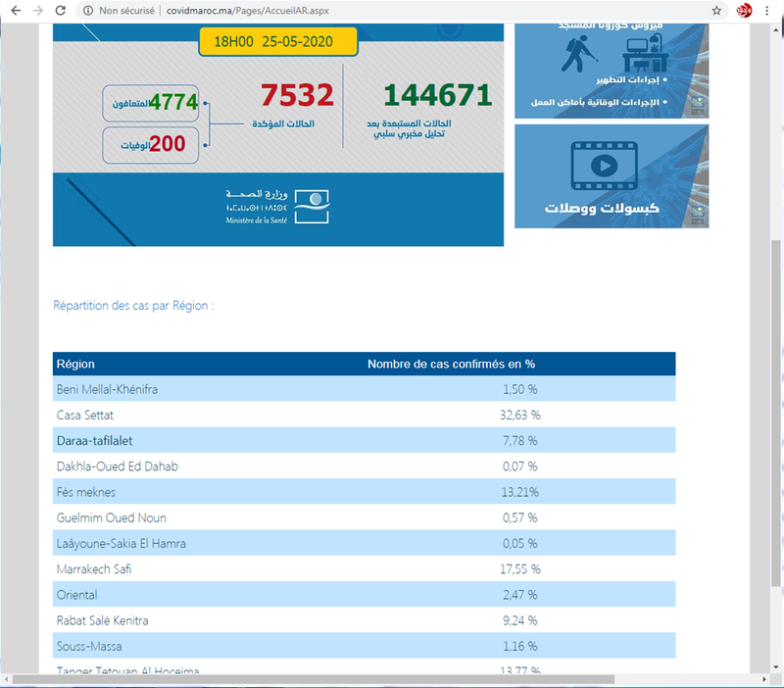This screenshot has height=688, width=784.
Task: Click the 'Non sécurisé' site info icon
Action: pyautogui.click(x=88, y=11)
